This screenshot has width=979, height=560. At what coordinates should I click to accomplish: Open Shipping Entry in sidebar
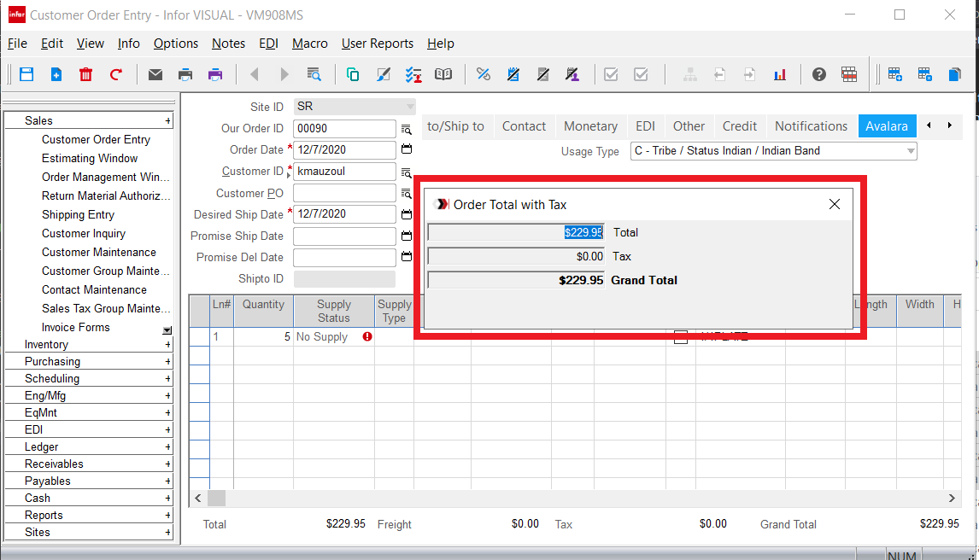(x=78, y=214)
